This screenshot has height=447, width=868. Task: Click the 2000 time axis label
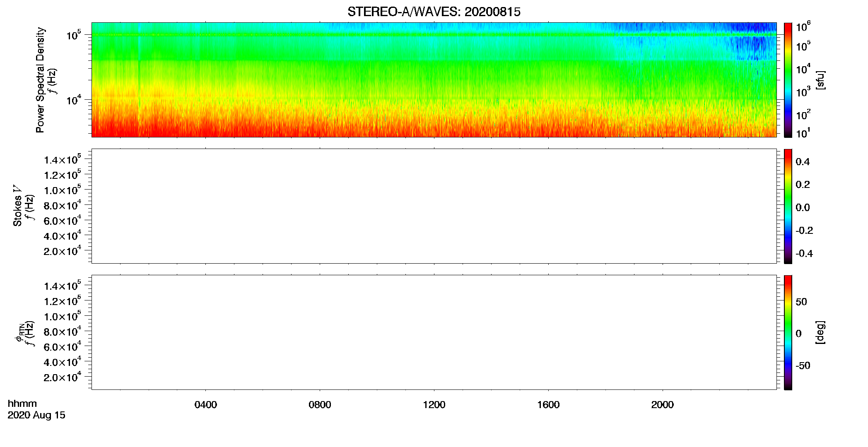662,405
